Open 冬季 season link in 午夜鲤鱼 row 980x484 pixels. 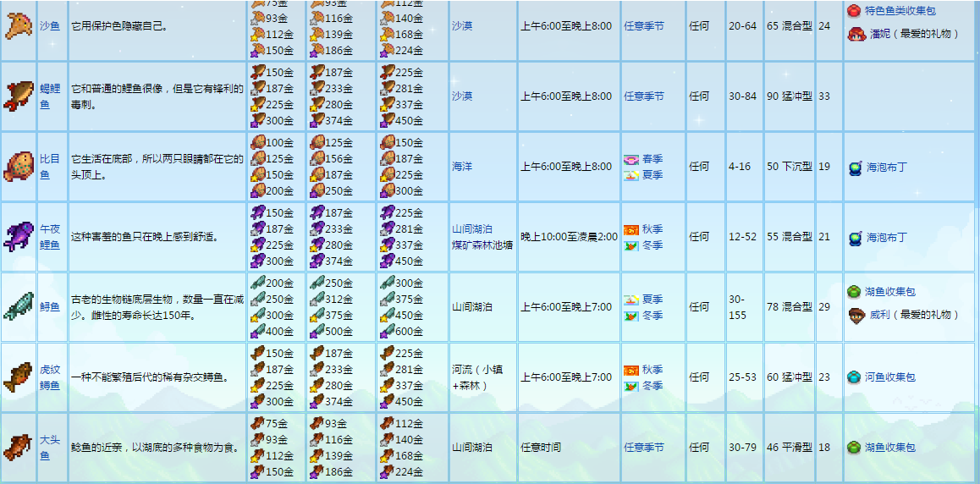pos(652,245)
